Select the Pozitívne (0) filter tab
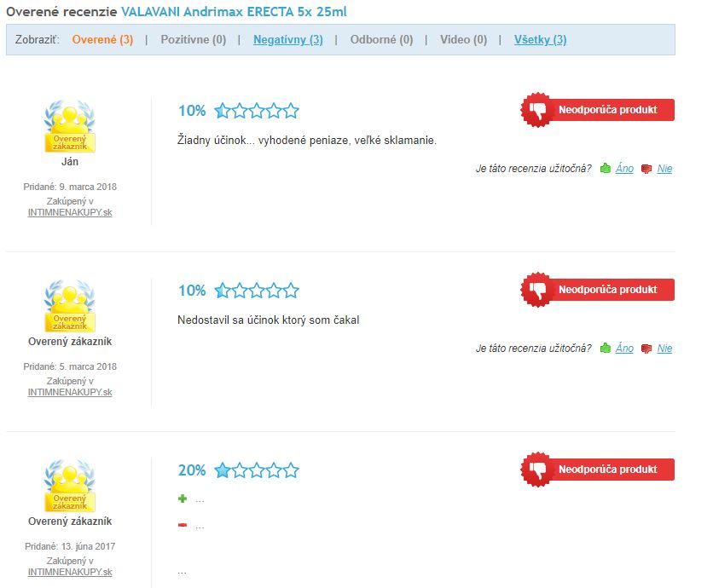713x588 pixels. pos(194,39)
